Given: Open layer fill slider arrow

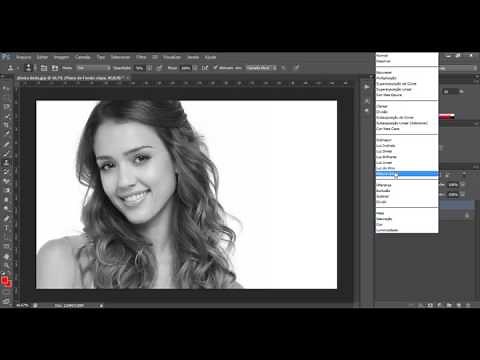Looking at the screenshot, I should [x=462, y=194].
